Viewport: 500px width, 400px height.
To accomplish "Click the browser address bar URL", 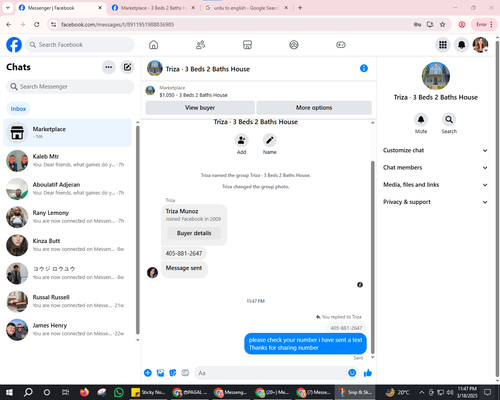I will point(118,24).
